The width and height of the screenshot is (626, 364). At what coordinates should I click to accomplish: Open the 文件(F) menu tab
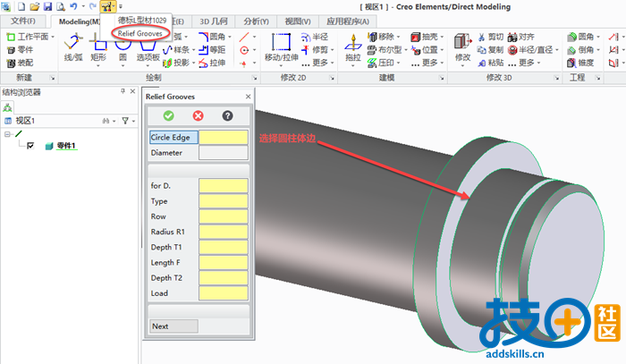click(22, 21)
